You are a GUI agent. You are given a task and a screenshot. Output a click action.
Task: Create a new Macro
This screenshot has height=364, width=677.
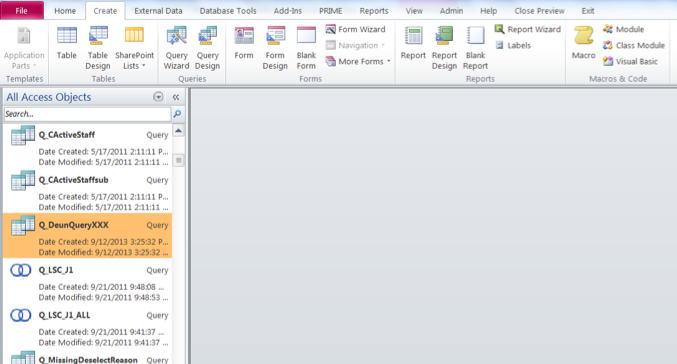coord(583,43)
